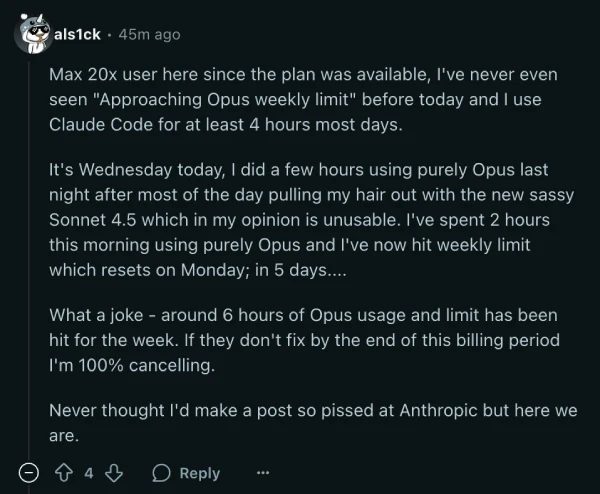Collapse the als1ck comment thread
600x494 pixels.
(x=30, y=473)
